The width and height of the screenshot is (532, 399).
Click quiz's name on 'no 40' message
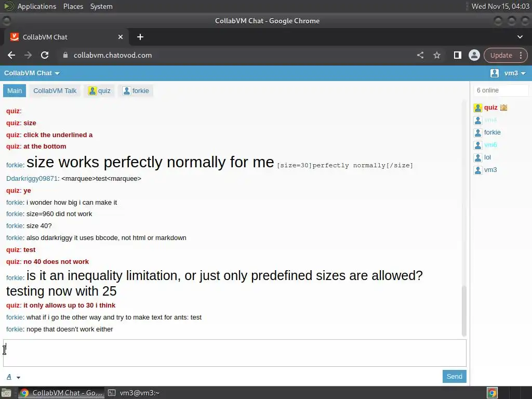click(13, 262)
